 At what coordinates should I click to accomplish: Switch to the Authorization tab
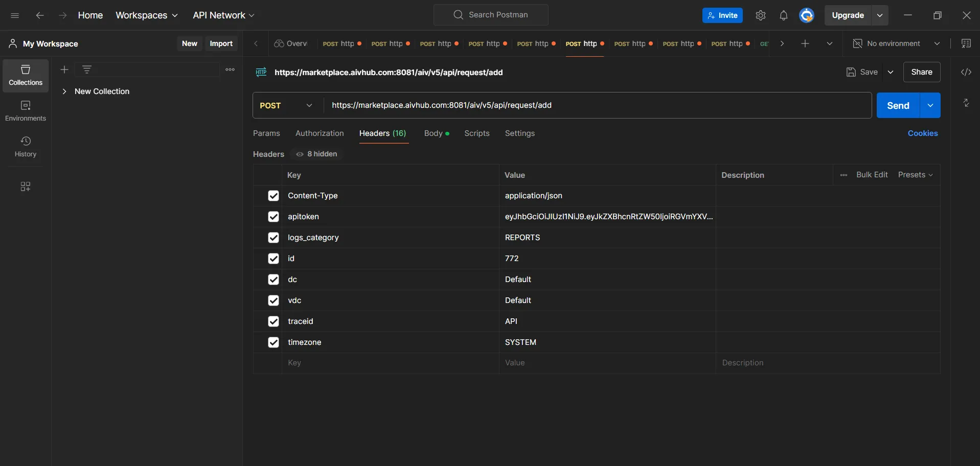tap(320, 133)
